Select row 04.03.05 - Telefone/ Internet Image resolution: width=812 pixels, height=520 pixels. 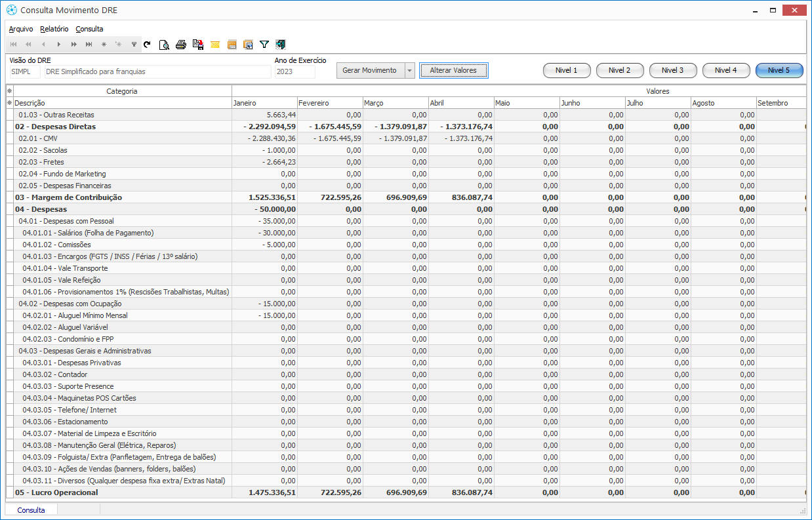click(406, 410)
